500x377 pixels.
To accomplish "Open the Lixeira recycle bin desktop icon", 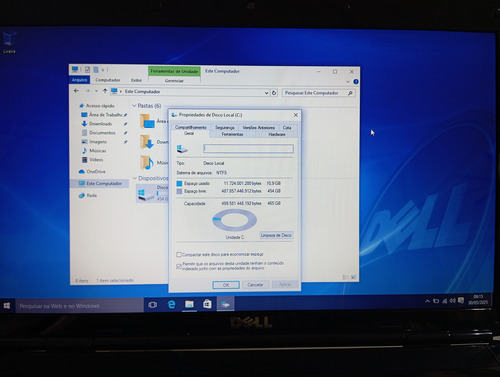I will pyautogui.click(x=9, y=42).
